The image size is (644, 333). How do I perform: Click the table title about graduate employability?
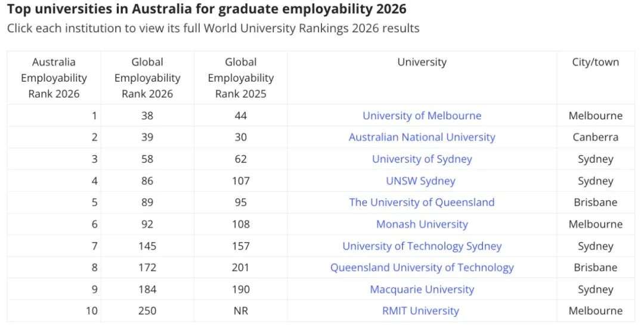206,10
